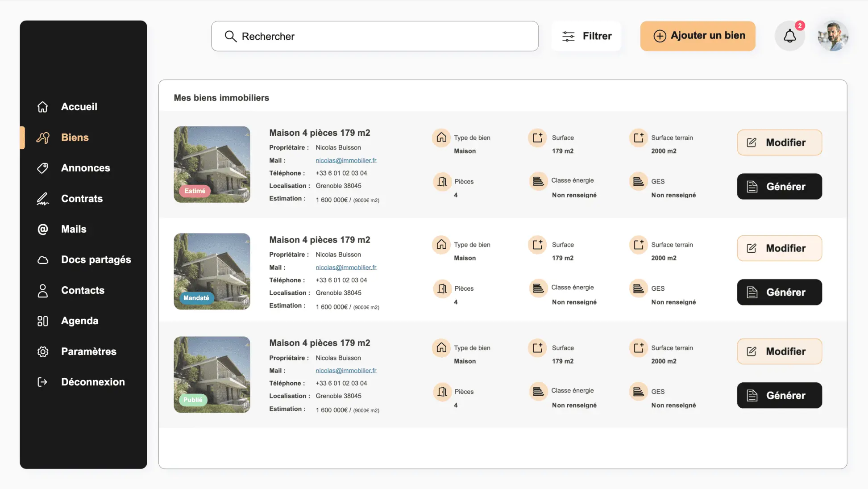Open email link of the Publié property
The image size is (868, 489).
tap(346, 371)
